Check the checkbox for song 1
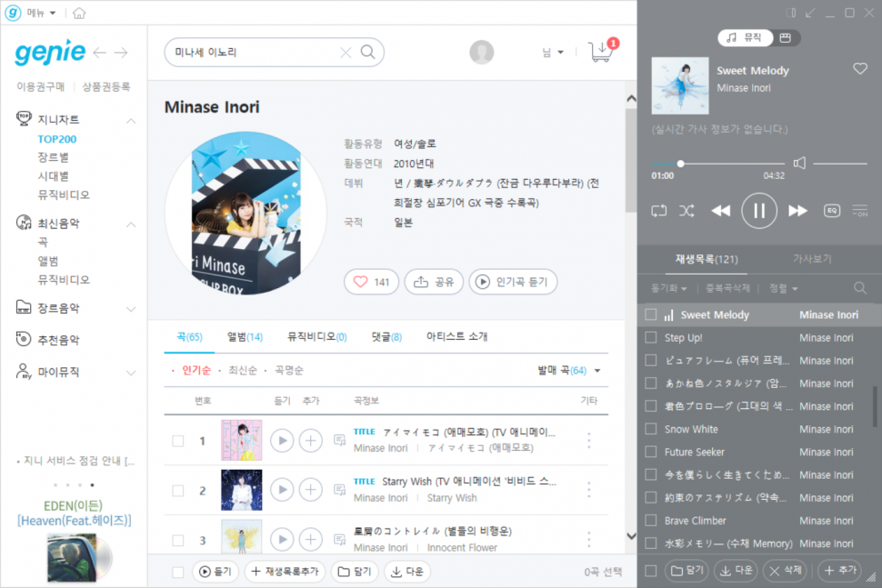 [x=177, y=442]
